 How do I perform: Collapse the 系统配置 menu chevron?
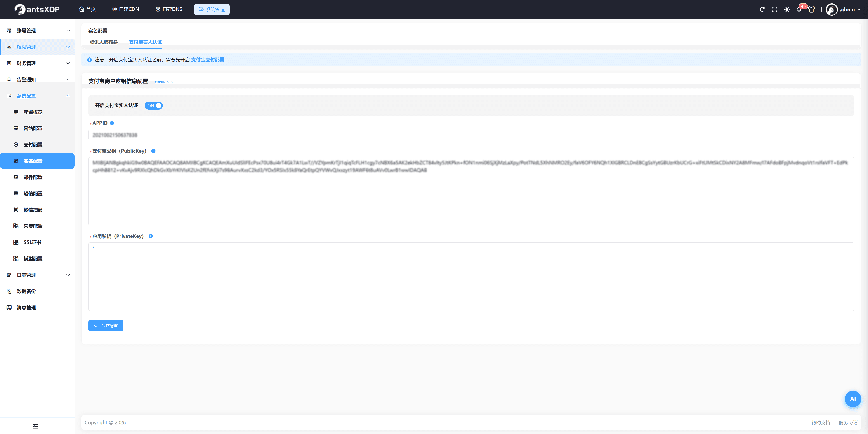68,96
